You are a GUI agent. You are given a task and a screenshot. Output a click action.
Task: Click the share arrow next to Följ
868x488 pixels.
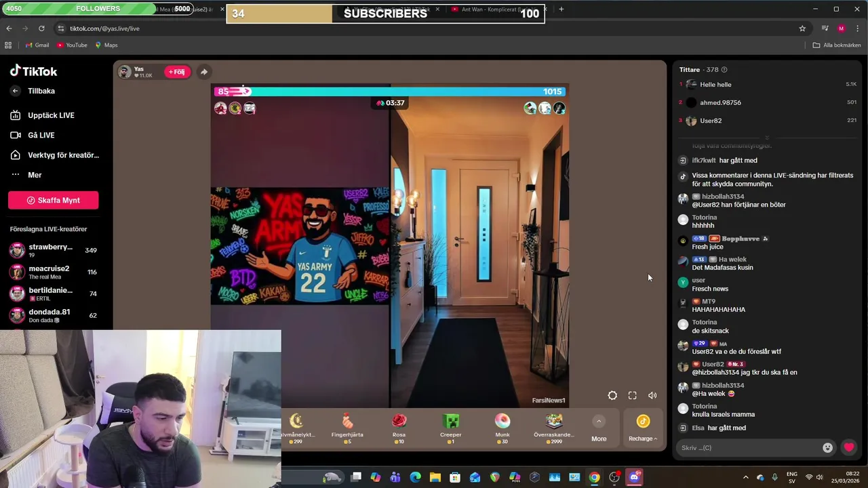click(203, 72)
